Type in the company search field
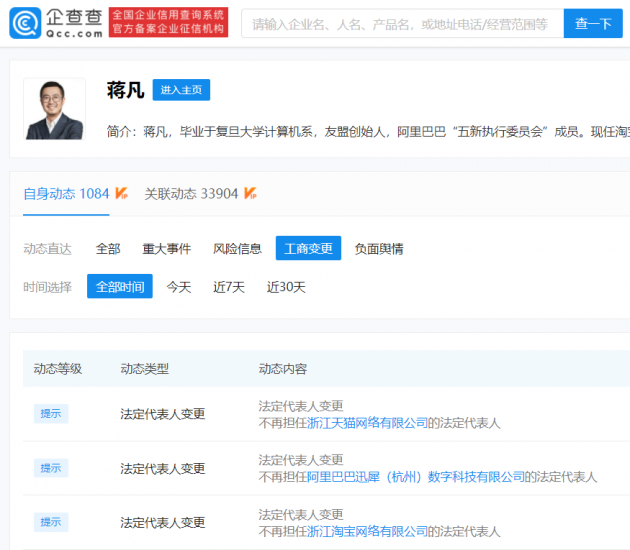The image size is (630, 550). [400, 23]
